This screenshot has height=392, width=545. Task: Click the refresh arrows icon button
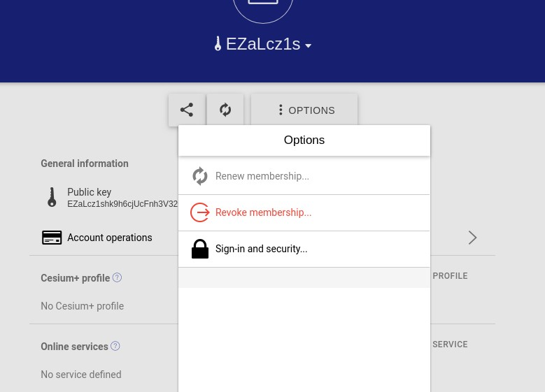tap(225, 110)
